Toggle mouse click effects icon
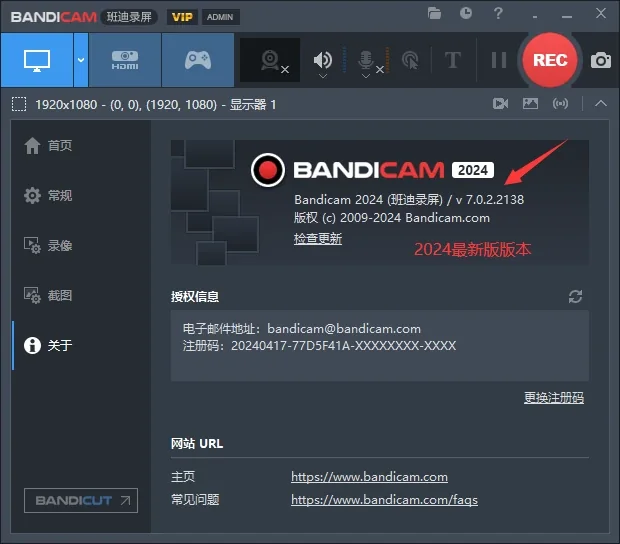This screenshot has width=620, height=544. pyautogui.click(x=410, y=60)
